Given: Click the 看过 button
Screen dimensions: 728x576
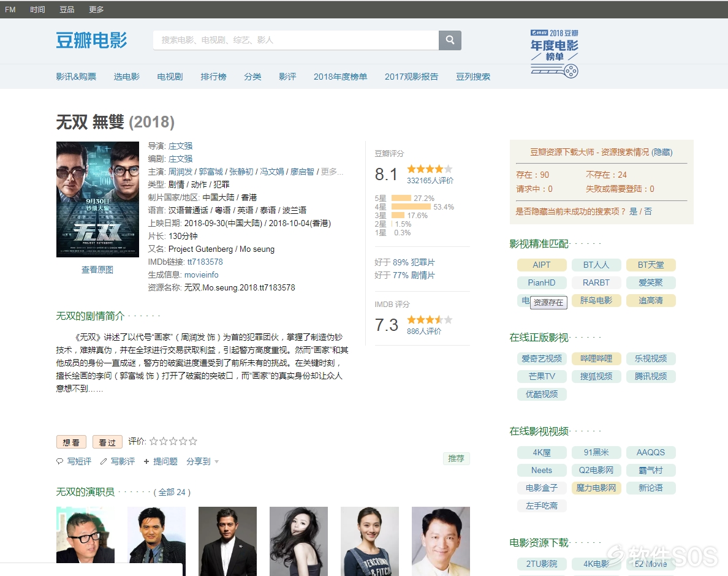Looking at the screenshot, I should pyautogui.click(x=107, y=442).
